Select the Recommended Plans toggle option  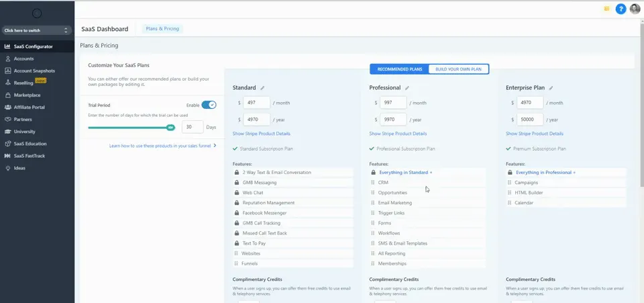pos(399,69)
